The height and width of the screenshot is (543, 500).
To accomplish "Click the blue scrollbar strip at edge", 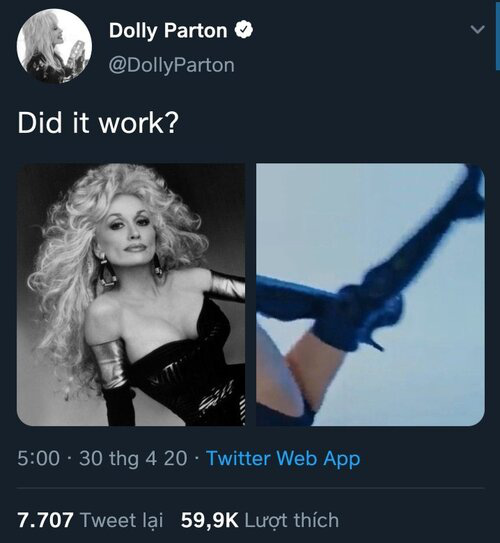I will click(x=498, y=35).
